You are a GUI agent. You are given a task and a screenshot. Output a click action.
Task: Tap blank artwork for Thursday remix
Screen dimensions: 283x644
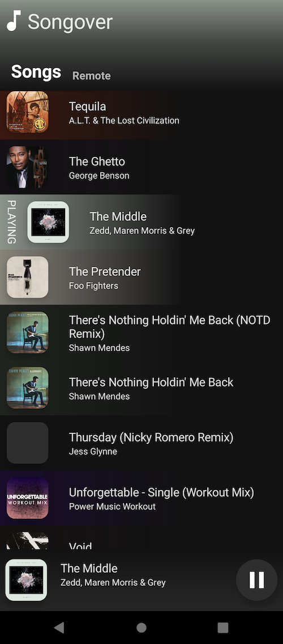coord(28,443)
